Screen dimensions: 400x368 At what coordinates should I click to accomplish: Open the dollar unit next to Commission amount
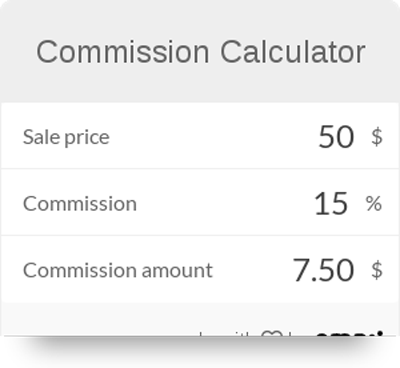(x=377, y=270)
